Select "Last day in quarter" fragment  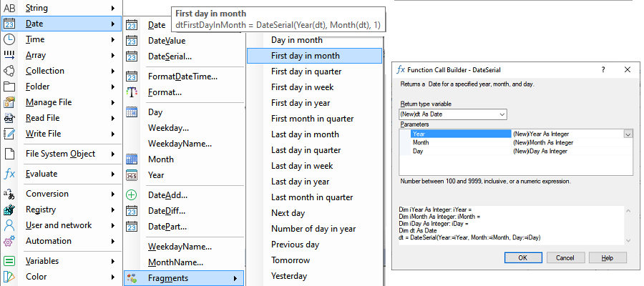[306, 150]
